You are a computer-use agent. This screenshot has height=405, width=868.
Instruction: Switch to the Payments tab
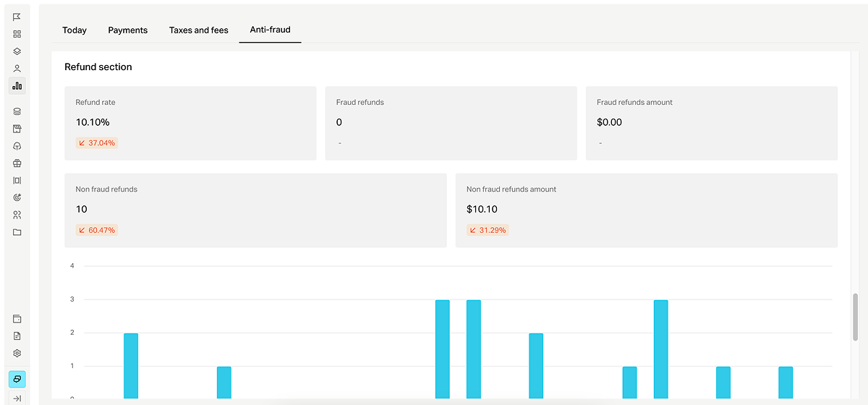pyautogui.click(x=128, y=30)
